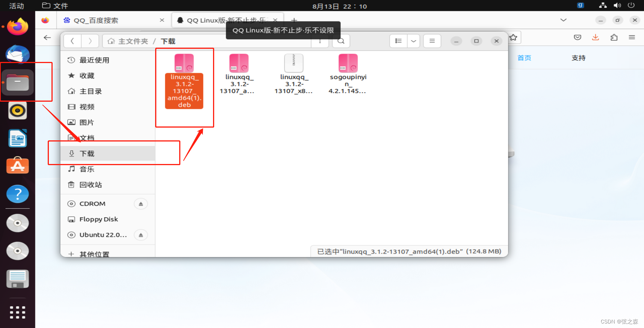Click 支持 link on the QQ page
The image size is (644, 328).
579,58
